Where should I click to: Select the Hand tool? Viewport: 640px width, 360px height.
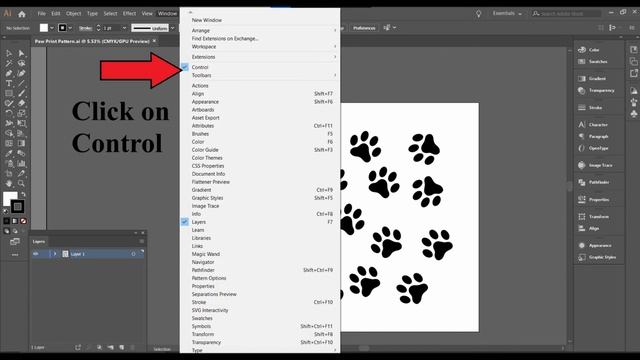pyautogui.click(x=9, y=184)
